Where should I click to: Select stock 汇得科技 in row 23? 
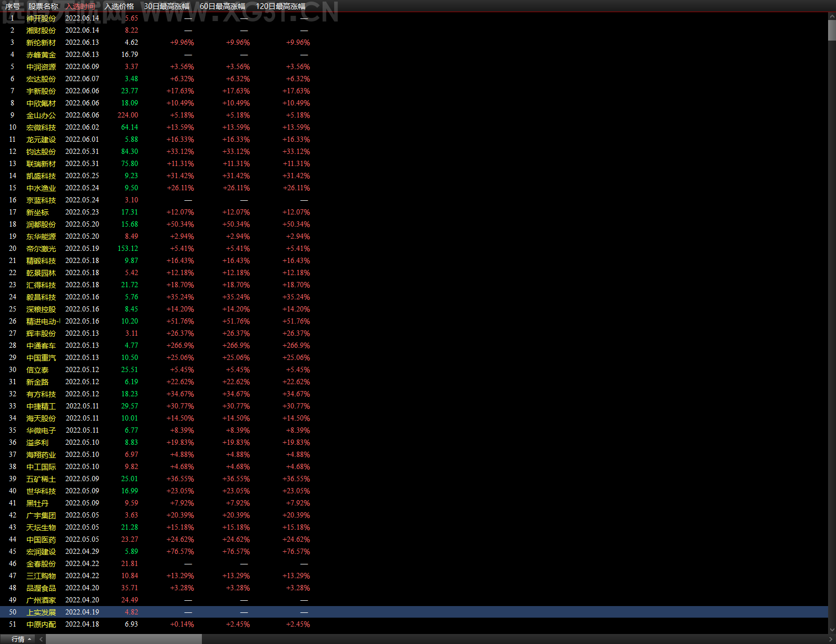(x=41, y=285)
